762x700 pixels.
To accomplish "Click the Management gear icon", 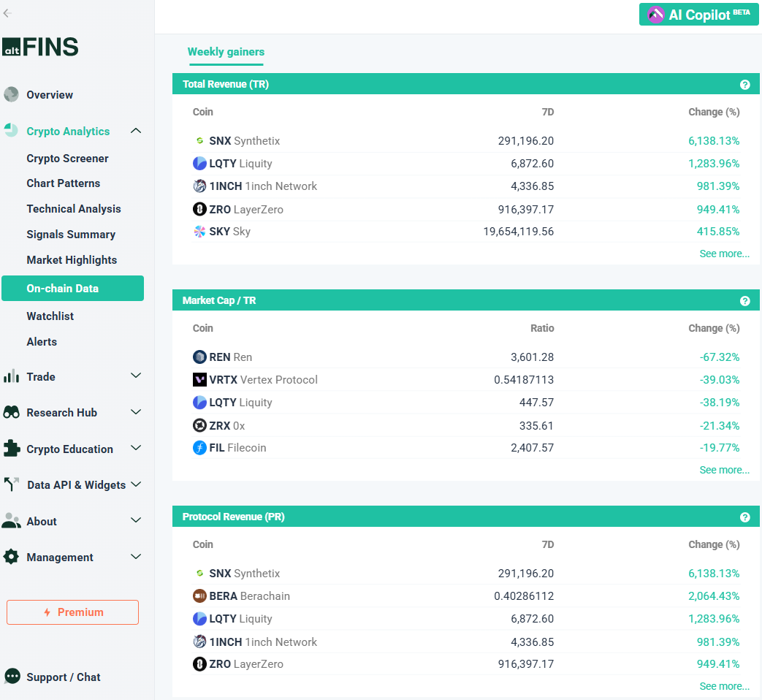I will 11,557.
